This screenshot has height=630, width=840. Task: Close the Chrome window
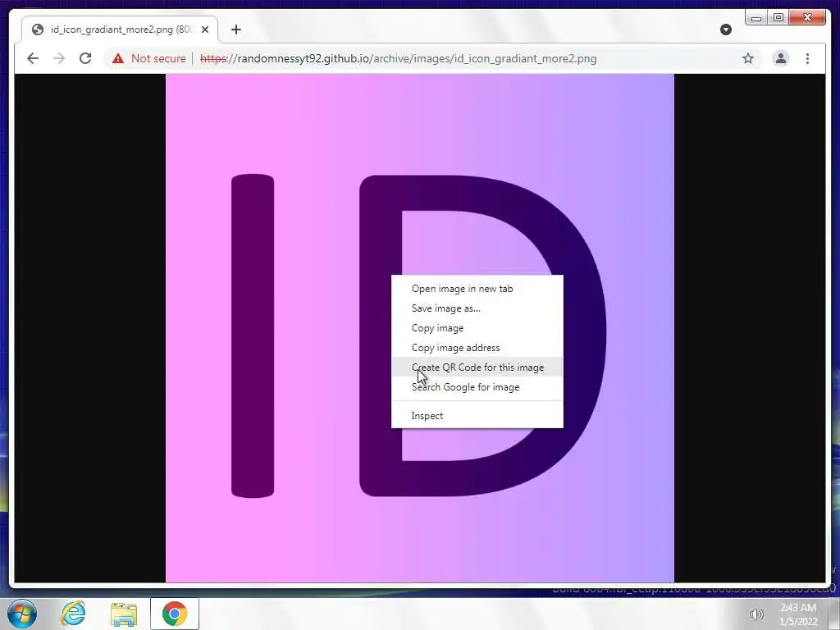(x=807, y=18)
